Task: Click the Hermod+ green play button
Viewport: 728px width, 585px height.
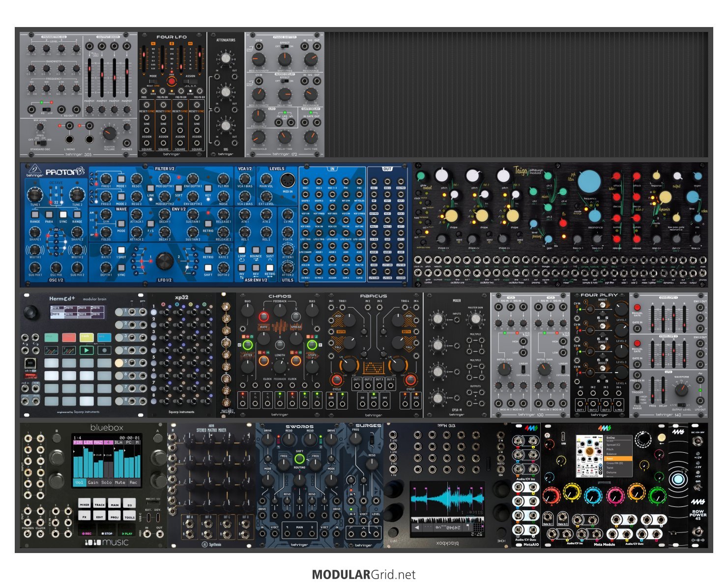Action: (87, 351)
